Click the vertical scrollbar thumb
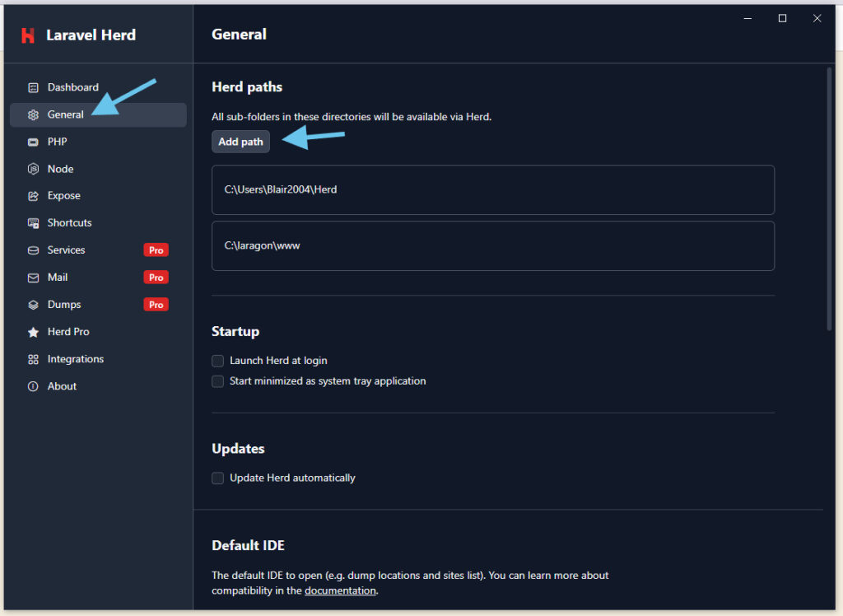The height and width of the screenshot is (616, 843). [829, 199]
